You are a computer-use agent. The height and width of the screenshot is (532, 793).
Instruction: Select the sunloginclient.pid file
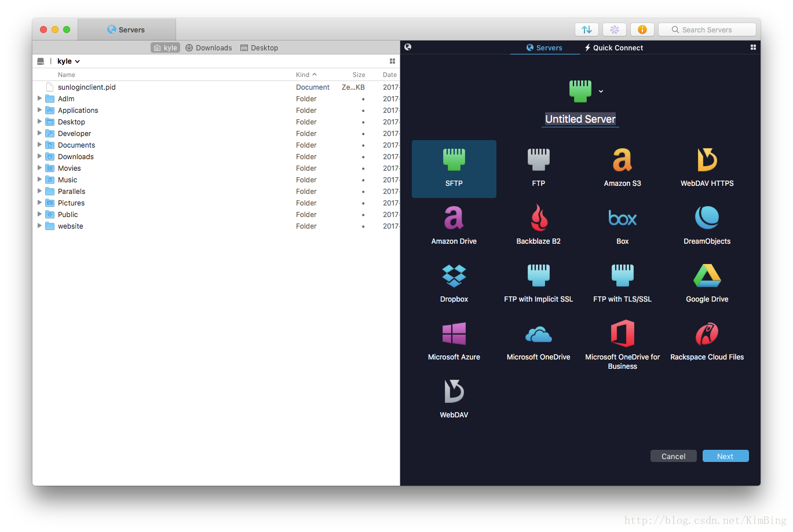click(x=217, y=87)
